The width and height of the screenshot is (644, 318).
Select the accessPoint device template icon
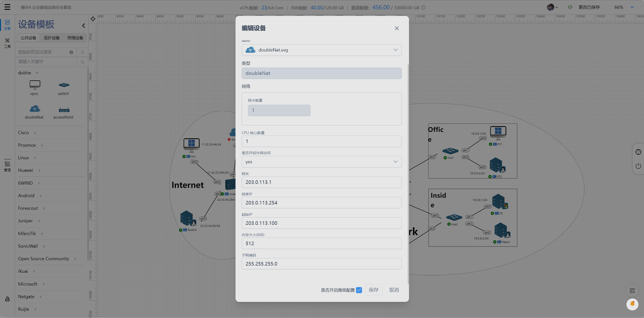click(64, 110)
